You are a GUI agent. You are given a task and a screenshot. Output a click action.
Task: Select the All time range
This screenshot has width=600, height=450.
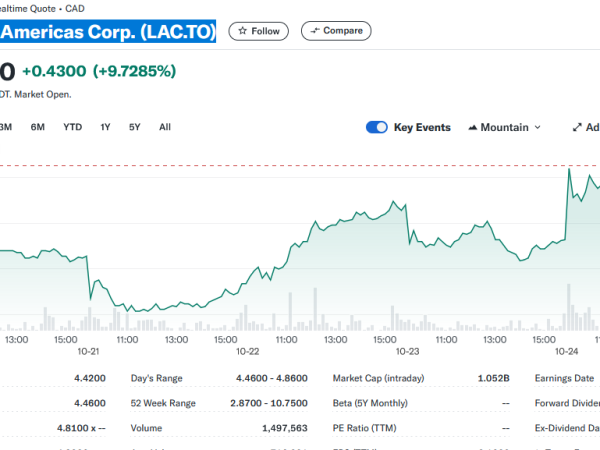click(x=165, y=127)
